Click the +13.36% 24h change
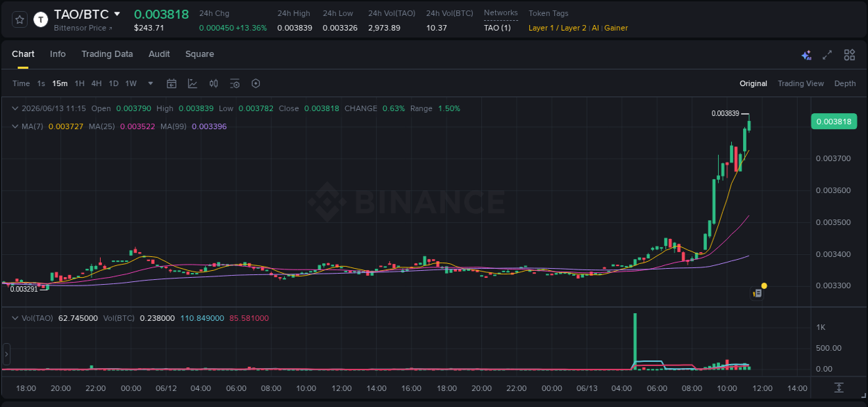The image size is (868, 407). tap(251, 28)
